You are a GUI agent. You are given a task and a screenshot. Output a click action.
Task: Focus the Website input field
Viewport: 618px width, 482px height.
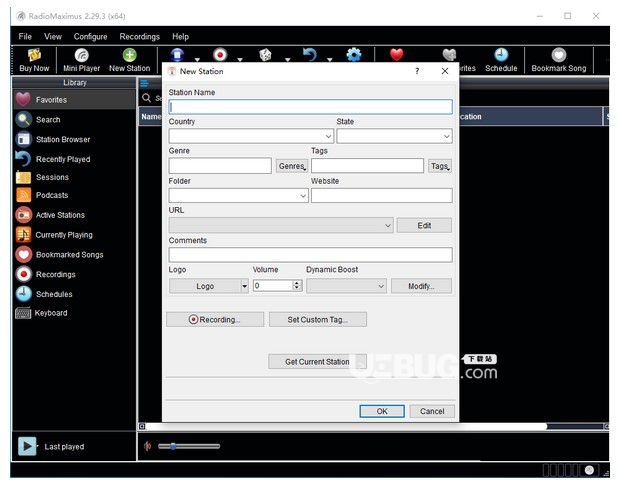tap(382, 195)
